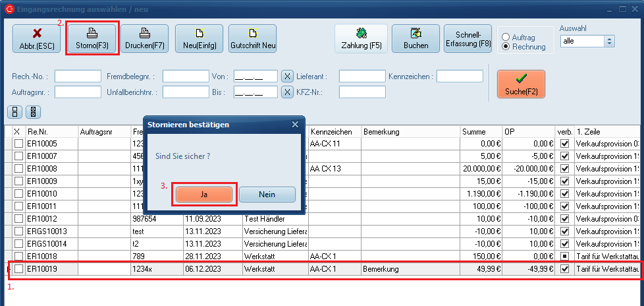Start search with Suche(F2)

pos(521,85)
